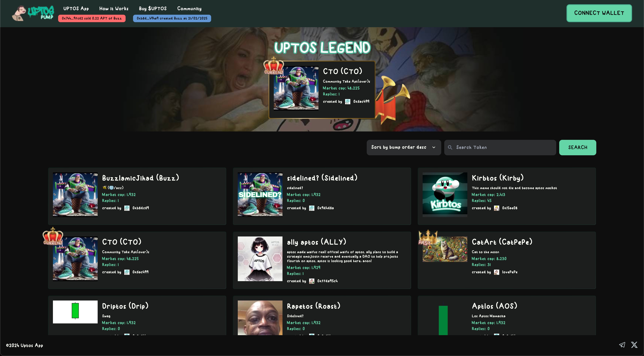The width and height of the screenshot is (644, 356).
Task: Click the Past crown badge on CatArt card
Action: 428,238
